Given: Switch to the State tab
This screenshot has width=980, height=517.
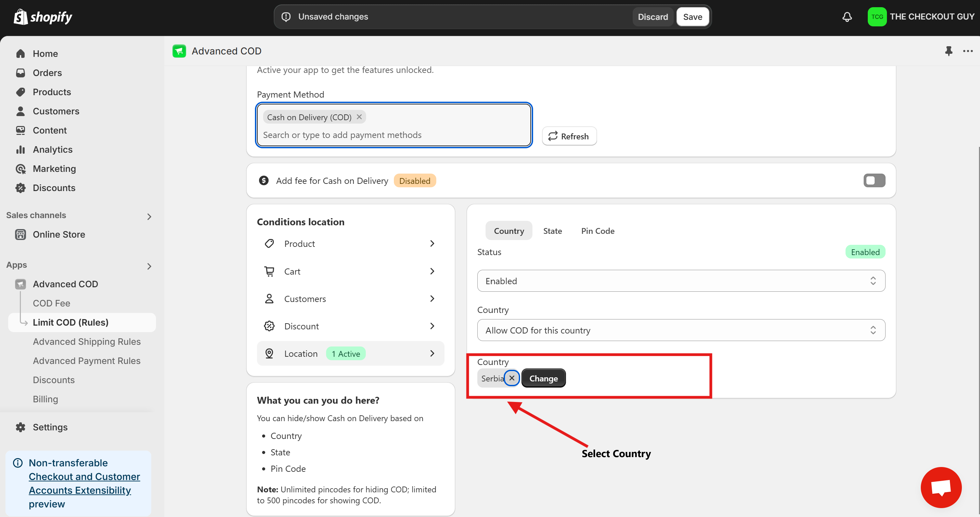Looking at the screenshot, I should point(552,231).
